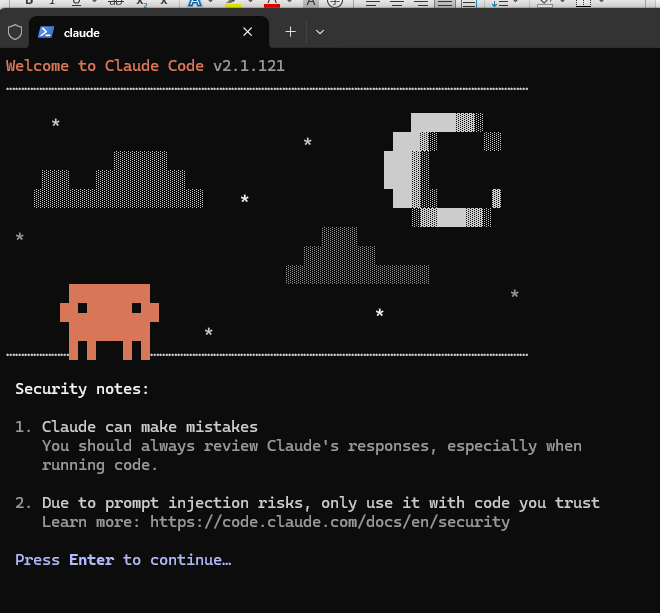The height and width of the screenshot is (613, 660).
Task: Click the shield icon left of the claude tab
Action: [15, 32]
